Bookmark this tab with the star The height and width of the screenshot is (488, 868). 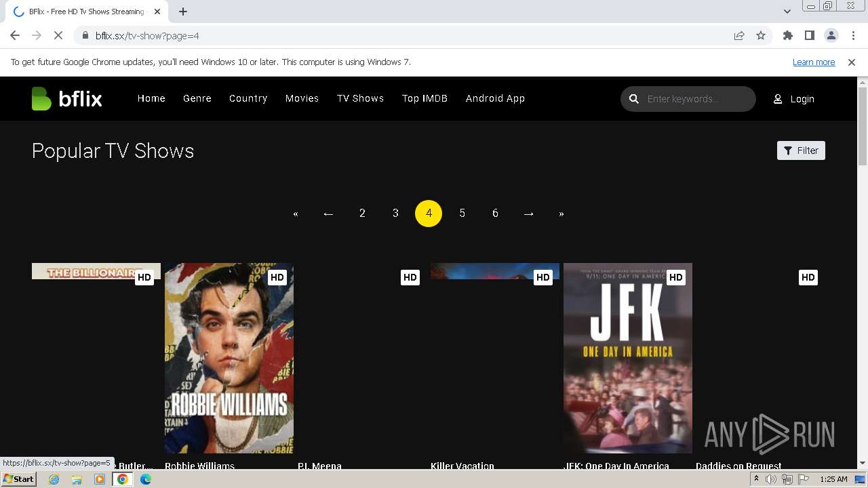pyautogui.click(x=761, y=36)
